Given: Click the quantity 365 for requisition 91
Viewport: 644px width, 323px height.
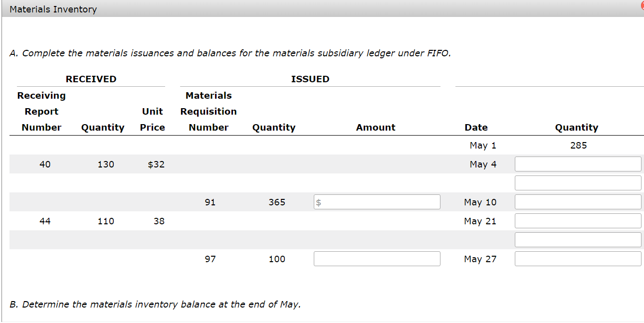Looking at the screenshot, I should [x=278, y=201].
